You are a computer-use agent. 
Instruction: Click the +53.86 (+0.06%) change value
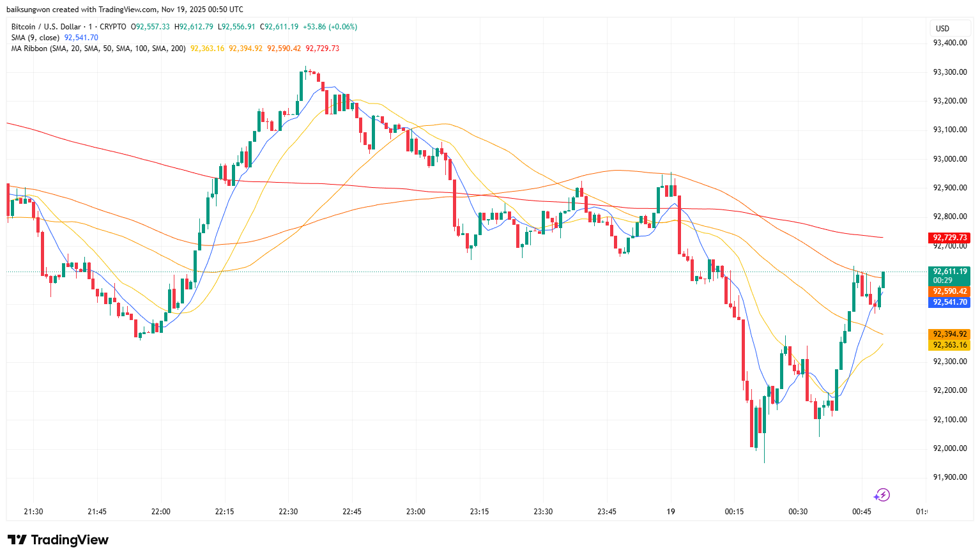(x=330, y=27)
